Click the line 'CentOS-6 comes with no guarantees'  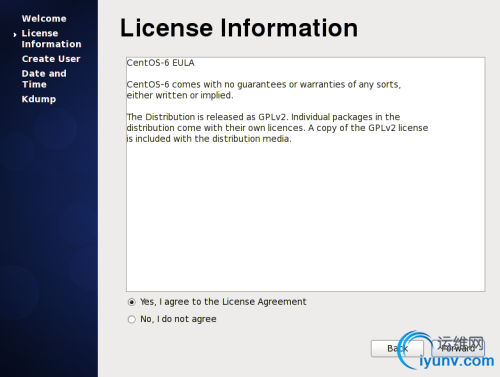264,85
